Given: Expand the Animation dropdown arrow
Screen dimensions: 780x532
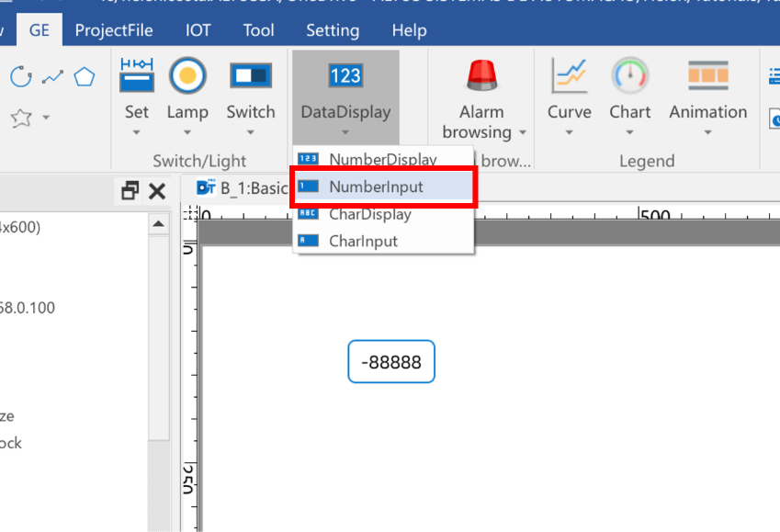Looking at the screenshot, I should click(x=707, y=132).
